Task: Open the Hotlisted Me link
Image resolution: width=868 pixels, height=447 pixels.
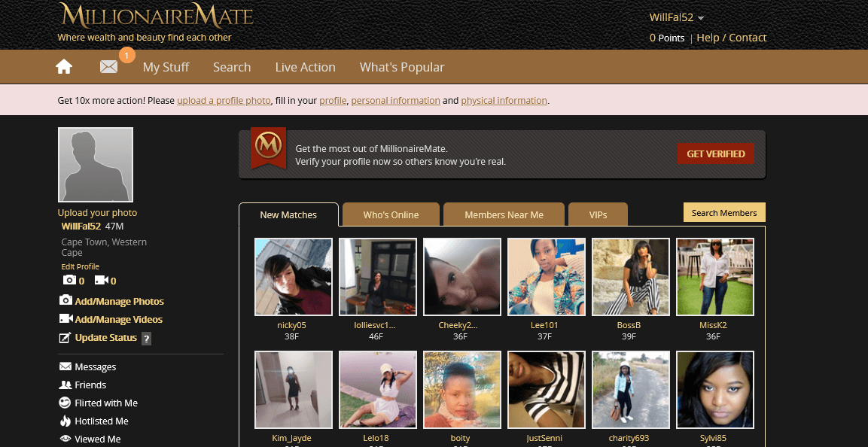Action: coord(102,421)
